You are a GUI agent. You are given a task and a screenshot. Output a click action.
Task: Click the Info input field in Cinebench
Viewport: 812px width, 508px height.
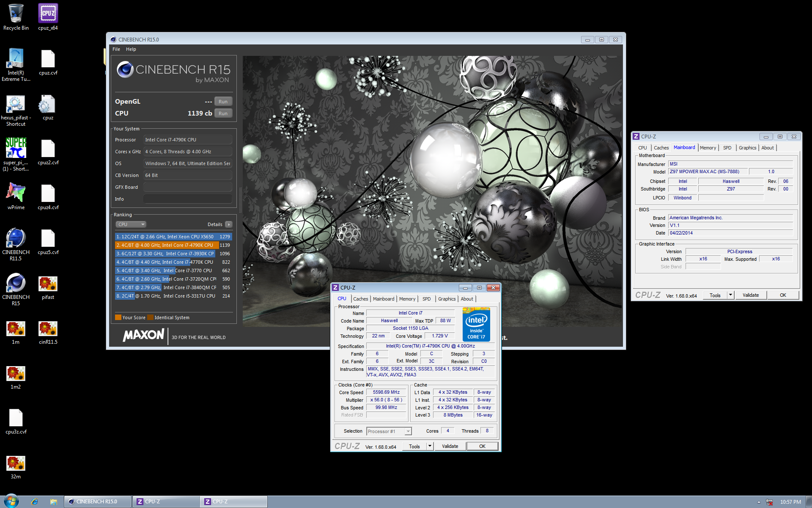coord(187,199)
